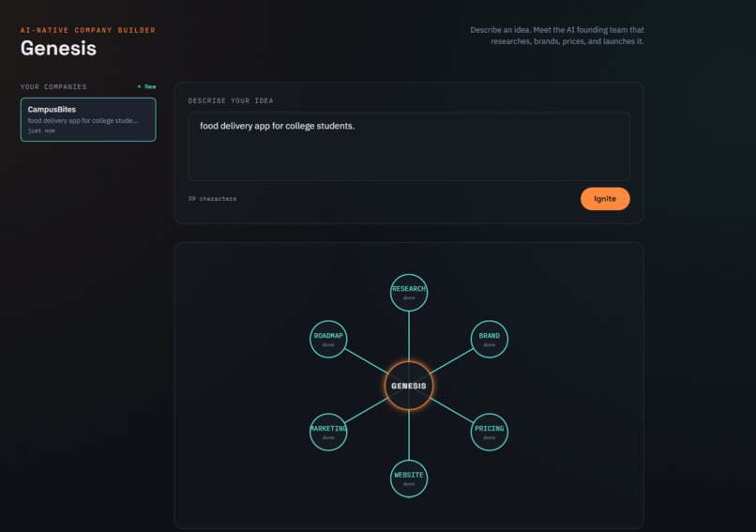Click the orange Ignite button
756x532 pixels.
(x=605, y=199)
